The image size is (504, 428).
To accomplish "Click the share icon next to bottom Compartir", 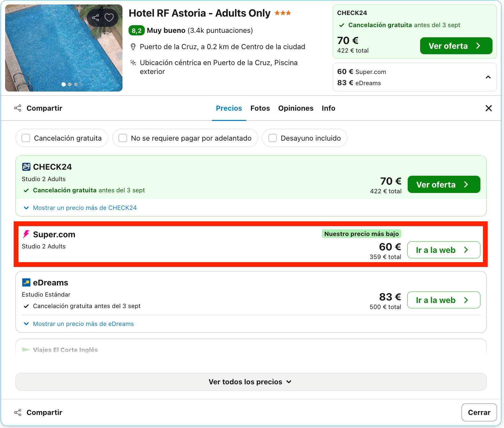I will coord(18,412).
